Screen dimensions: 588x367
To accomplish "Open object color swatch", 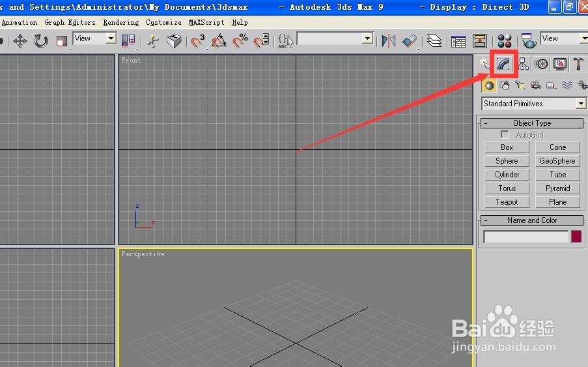I will click(576, 237).
